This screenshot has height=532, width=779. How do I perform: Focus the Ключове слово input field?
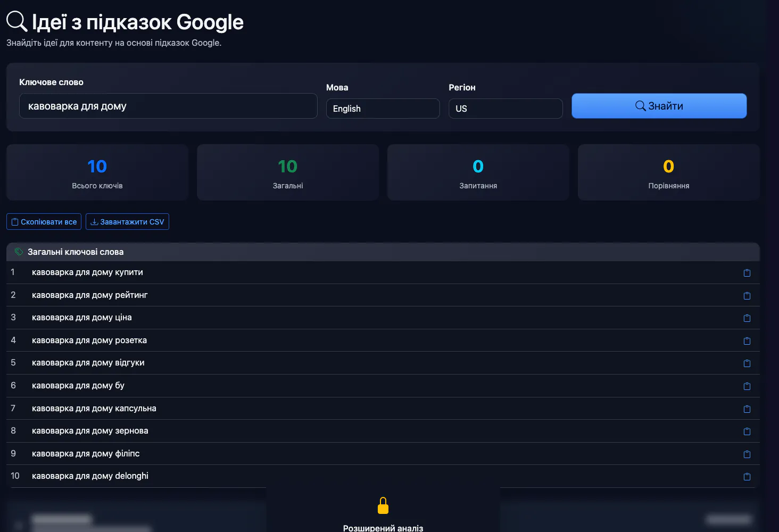click(x=168, y=106)
